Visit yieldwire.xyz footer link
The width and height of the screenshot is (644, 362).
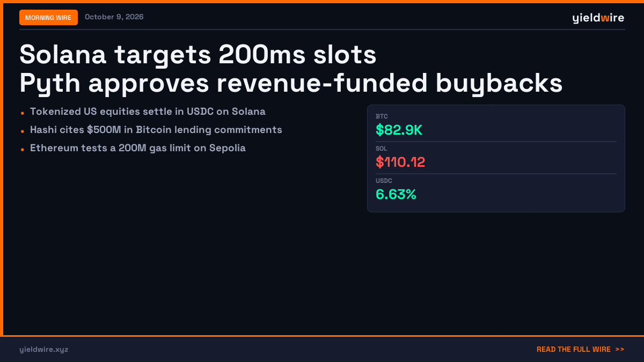(x=44, y=350)
